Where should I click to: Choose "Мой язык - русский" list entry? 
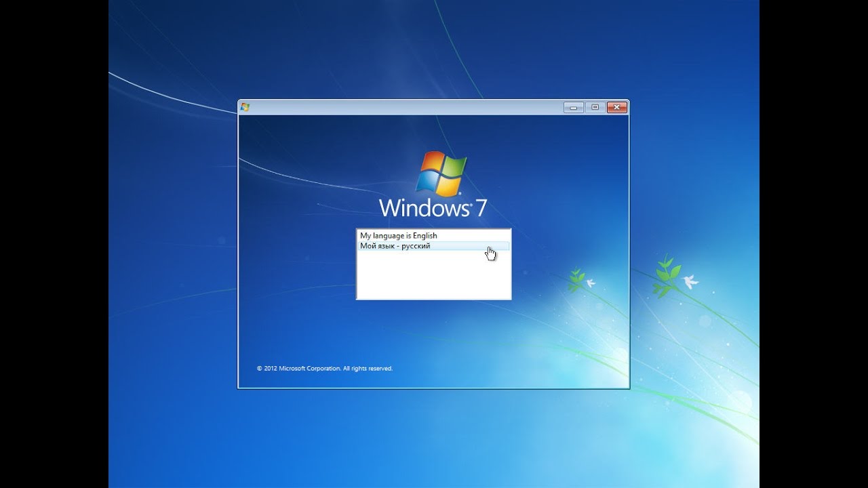coord(433,246)
